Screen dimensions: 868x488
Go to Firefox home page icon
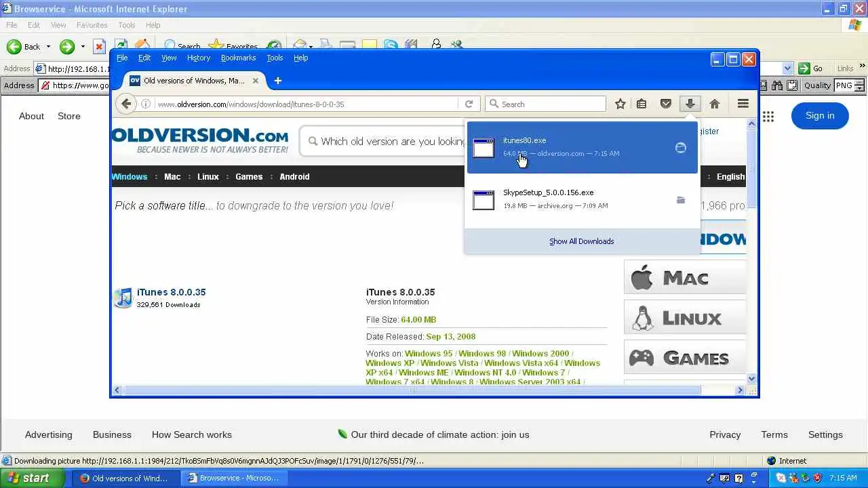[x=714, y=104]
